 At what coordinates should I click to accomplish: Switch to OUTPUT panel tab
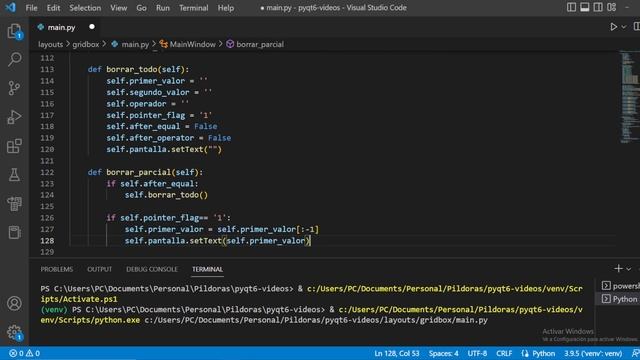(x=99, y=269)
